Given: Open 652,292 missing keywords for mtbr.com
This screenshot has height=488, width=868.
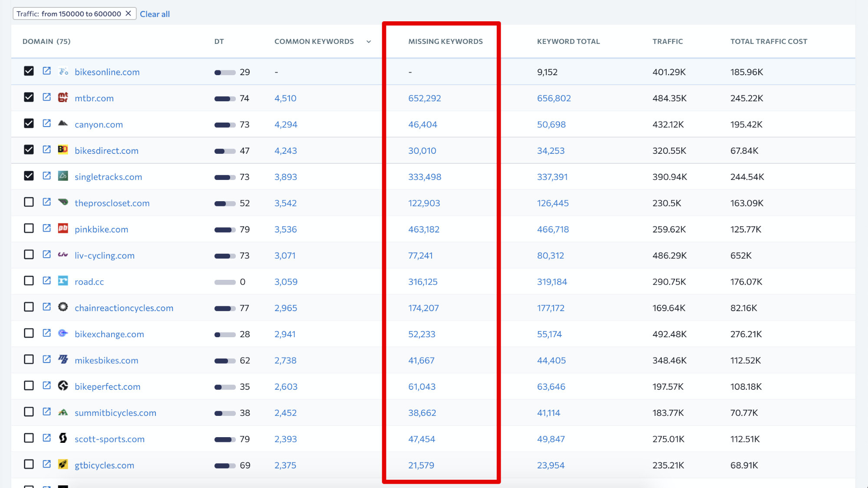Looking at the screenshot, I should pyautogui.click(x=424, y=98).
